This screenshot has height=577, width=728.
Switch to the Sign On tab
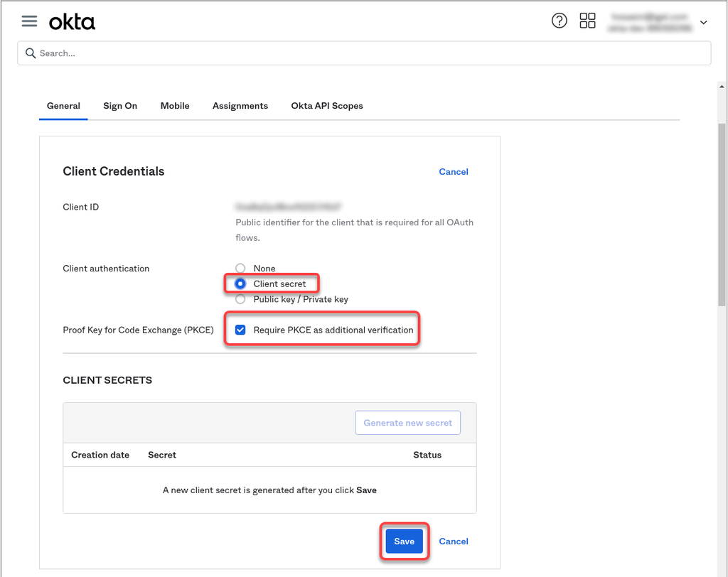coord(120,106)
